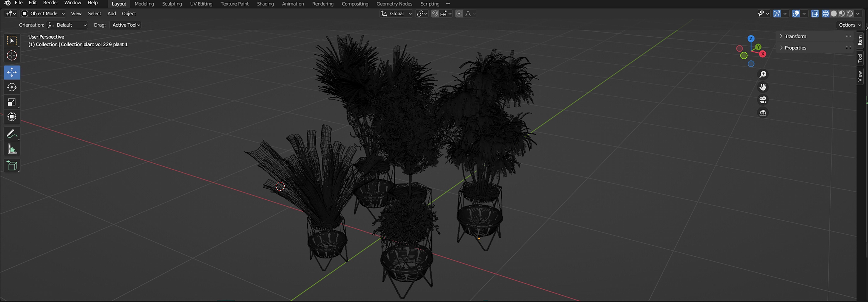Screen dimensions: 868x302
Task: Toggle X-Ray display button
Action: coord(815,14)
